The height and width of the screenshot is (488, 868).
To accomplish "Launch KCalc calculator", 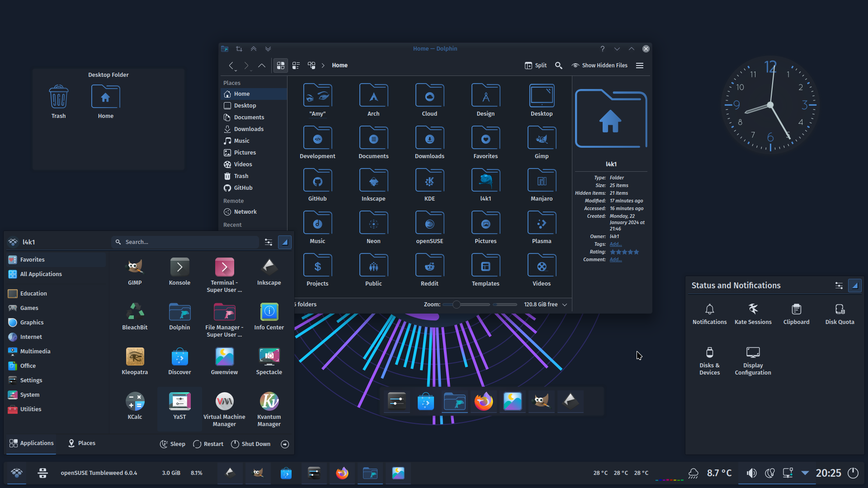I will tap(135, 406).
